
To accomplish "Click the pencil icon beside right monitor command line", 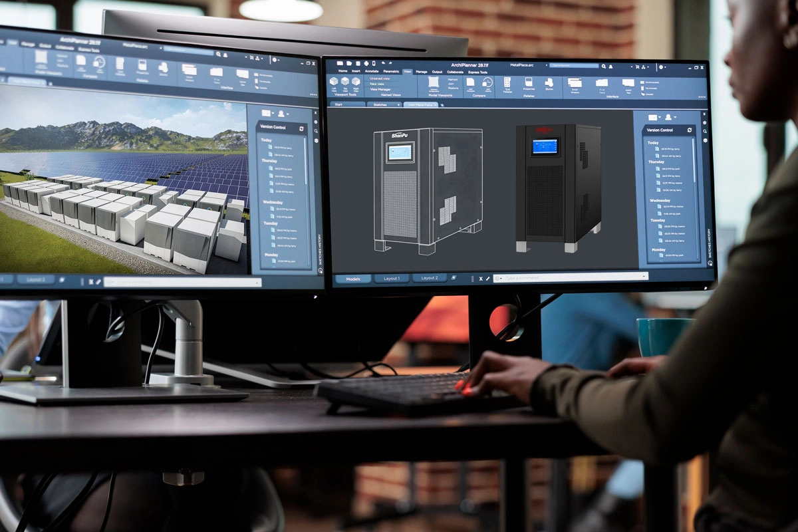I will tap(487, 278).
